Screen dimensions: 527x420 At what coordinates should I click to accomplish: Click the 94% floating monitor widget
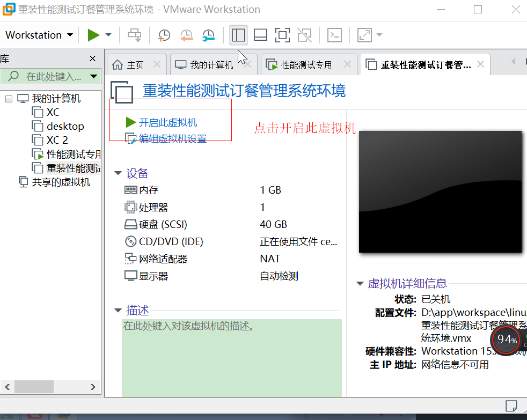[x=507, y=340]
